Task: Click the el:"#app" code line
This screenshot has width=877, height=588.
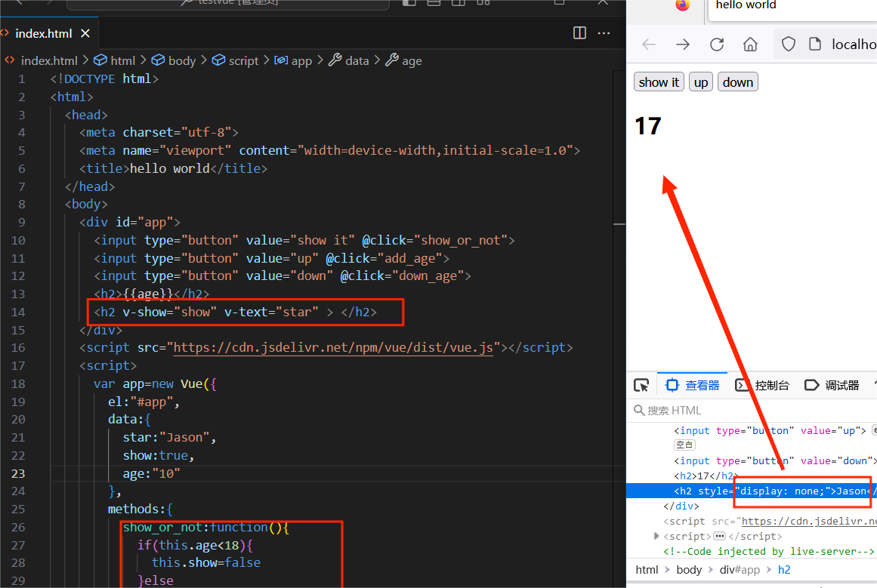Action: [144, 402]
